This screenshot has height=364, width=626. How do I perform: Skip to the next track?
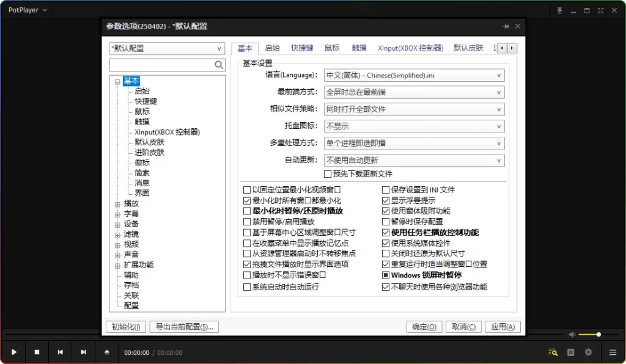coord(83,352)
